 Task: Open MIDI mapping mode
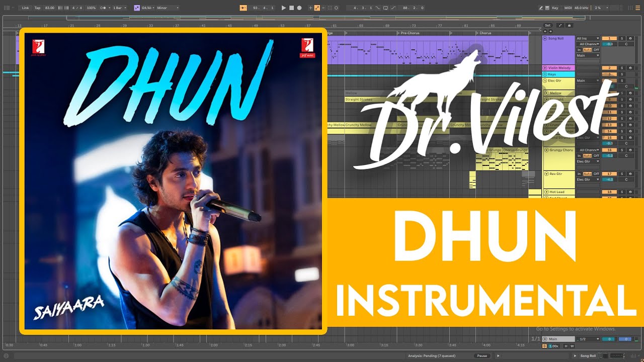point(568,8)
